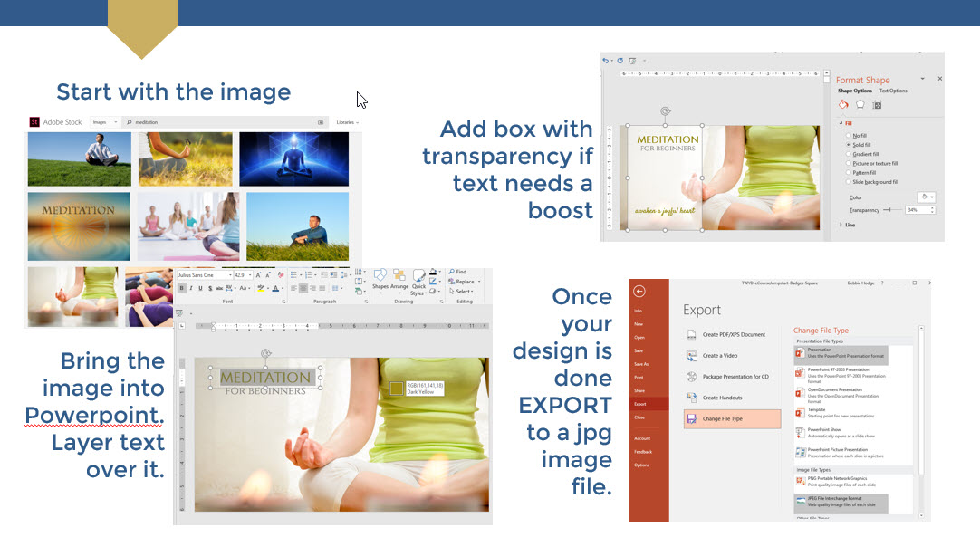This screenshot has height=547, width=980.
Task: Apply text shadow (S) formatting
Action: (x=210, y=288)
